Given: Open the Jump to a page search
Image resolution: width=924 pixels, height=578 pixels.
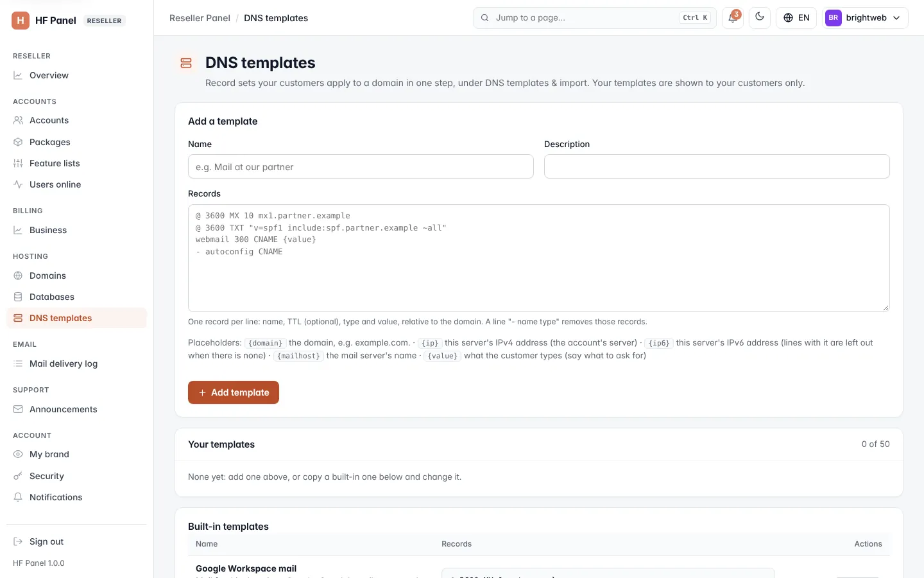Looking at the screenshot, I should [595, 18].
